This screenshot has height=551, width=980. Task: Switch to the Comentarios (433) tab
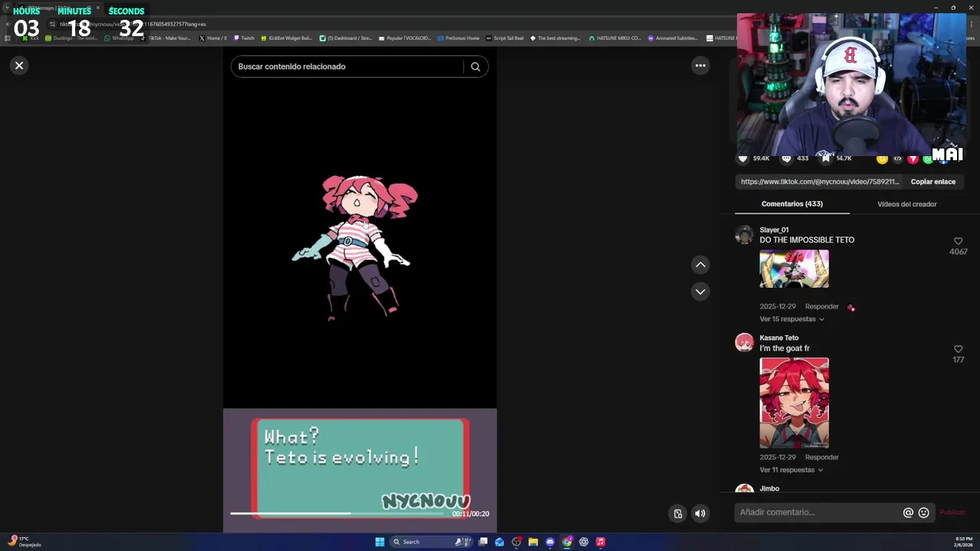click(x=792, y=204)
